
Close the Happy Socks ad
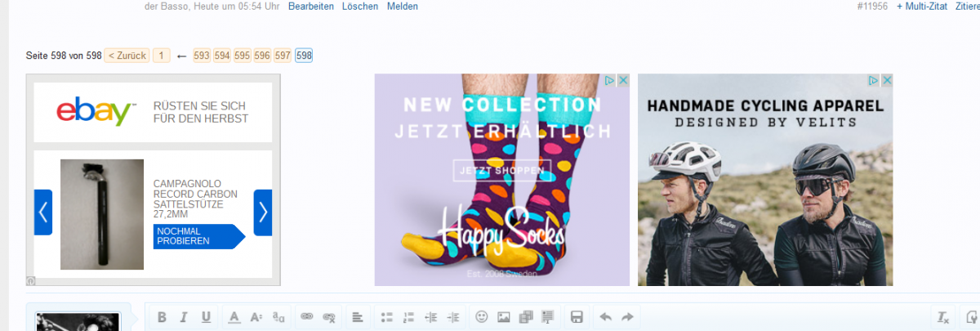[x=623, y=80]
